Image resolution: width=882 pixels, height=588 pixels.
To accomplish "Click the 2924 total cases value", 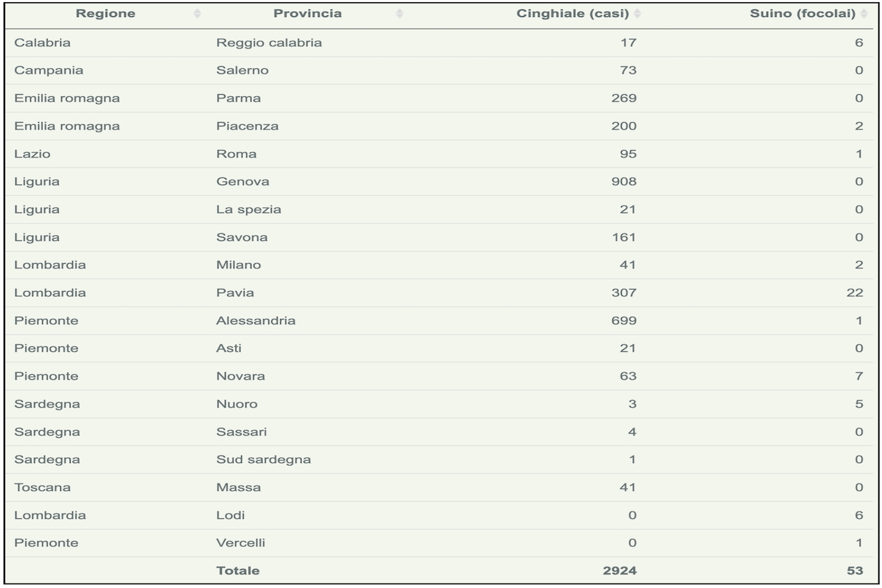I will pyautogui.click(x=620, y=570).
